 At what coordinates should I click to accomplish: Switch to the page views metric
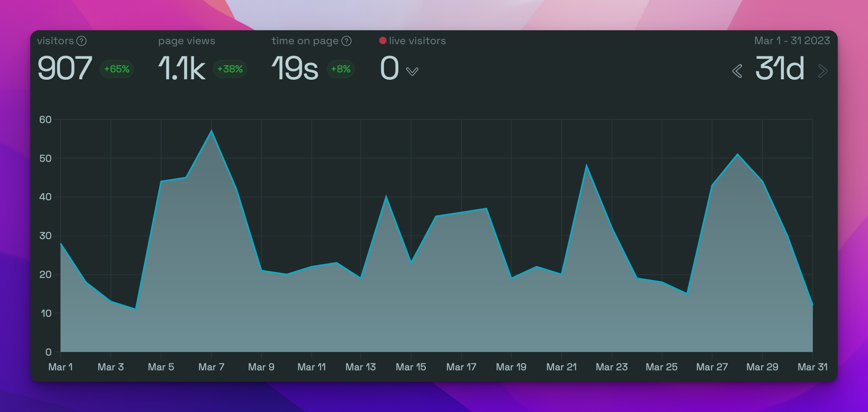tap(187, 40)
